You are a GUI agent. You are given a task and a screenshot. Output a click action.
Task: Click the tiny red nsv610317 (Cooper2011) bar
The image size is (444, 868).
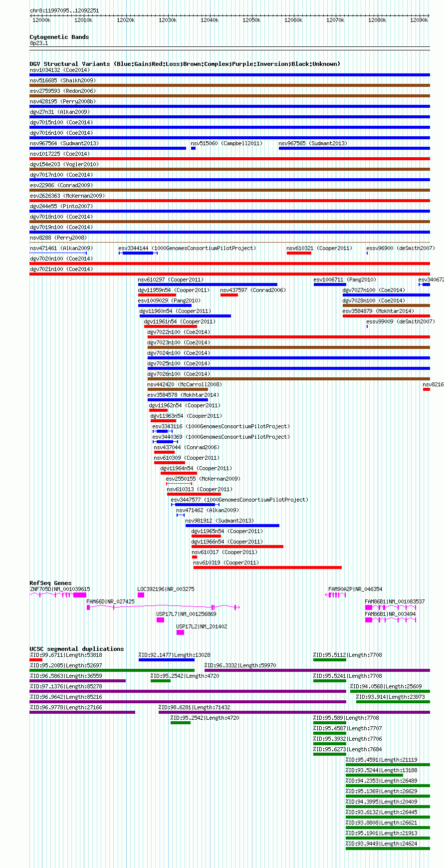[x=195, y=557]
